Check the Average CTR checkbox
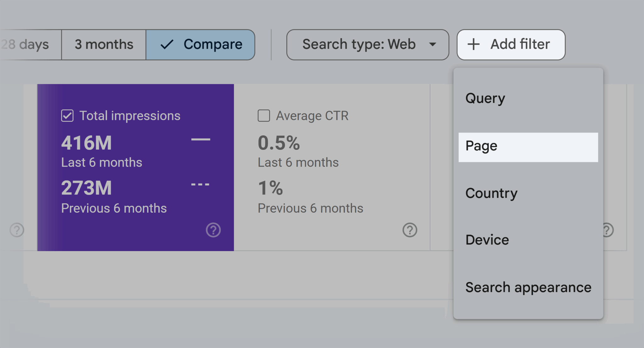 click(264, 116)
